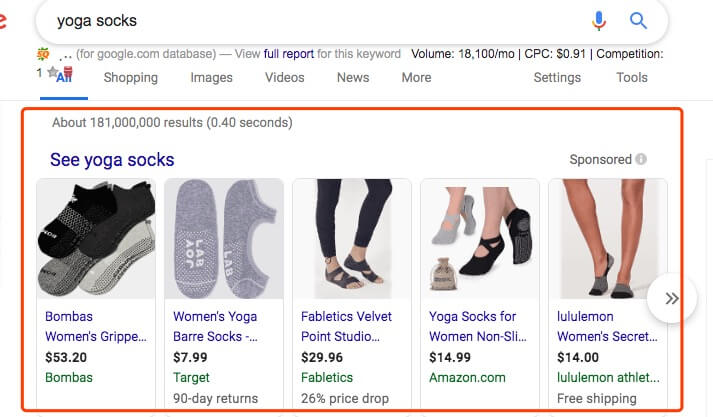Open the Bombas socks product image
713x417 pixels.
pos(96,239)
